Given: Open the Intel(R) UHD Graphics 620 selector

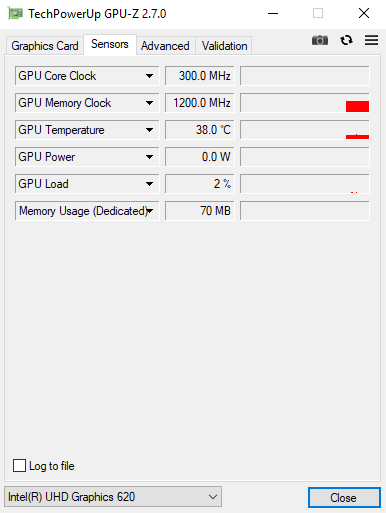Looking at the screenshot, I should [x=113, y=497].
